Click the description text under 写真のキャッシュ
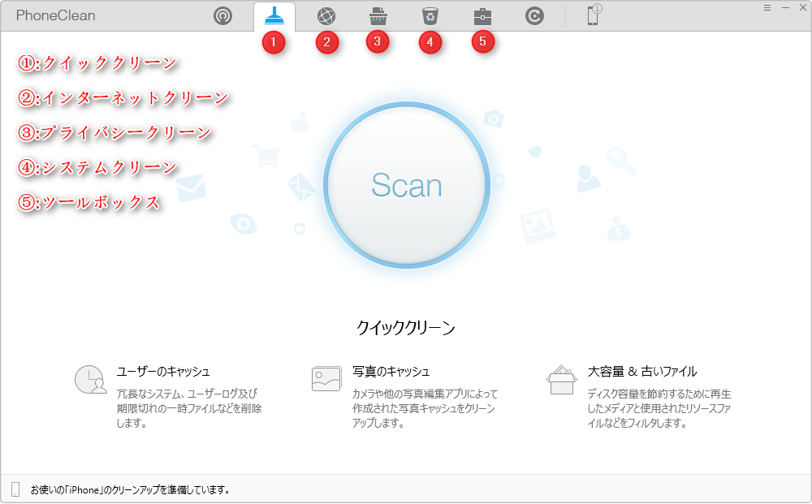Viewport: 812px width, 504px height. tap(425, 408)
